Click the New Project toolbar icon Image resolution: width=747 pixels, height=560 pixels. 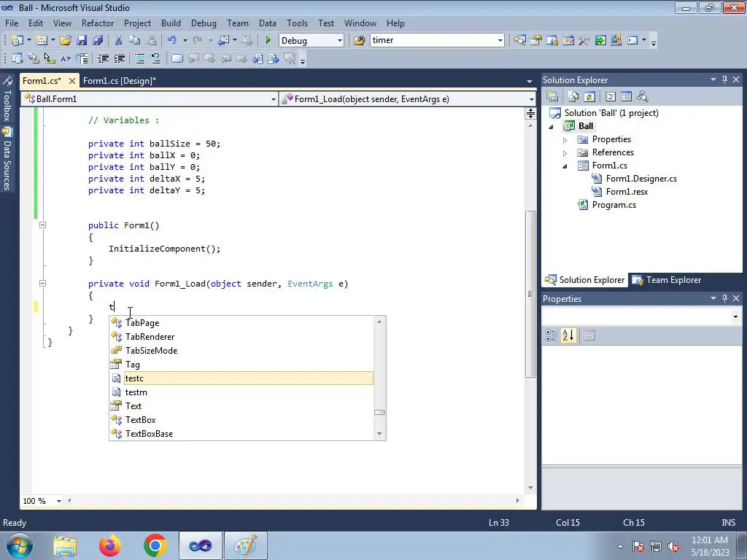tap(18, 41)
